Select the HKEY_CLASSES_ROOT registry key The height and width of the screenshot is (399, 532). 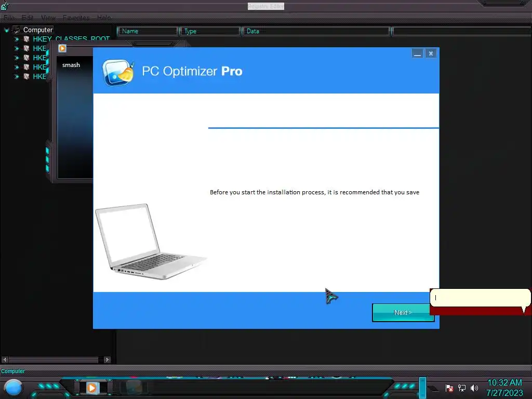coord(71,38)
